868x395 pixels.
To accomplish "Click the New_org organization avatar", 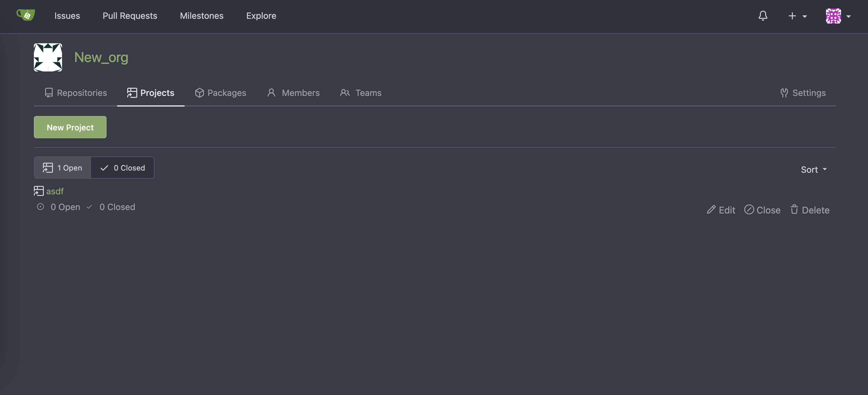I will (48, 57).
